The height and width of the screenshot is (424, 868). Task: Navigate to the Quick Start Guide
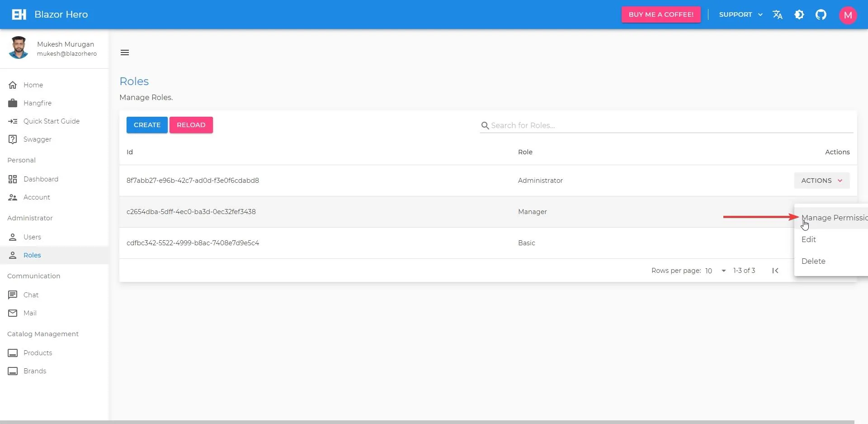click(52, 121)
